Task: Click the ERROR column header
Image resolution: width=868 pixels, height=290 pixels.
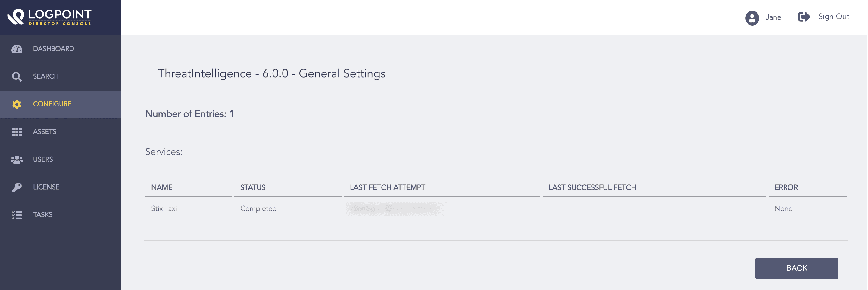Action: pos(786,187)
